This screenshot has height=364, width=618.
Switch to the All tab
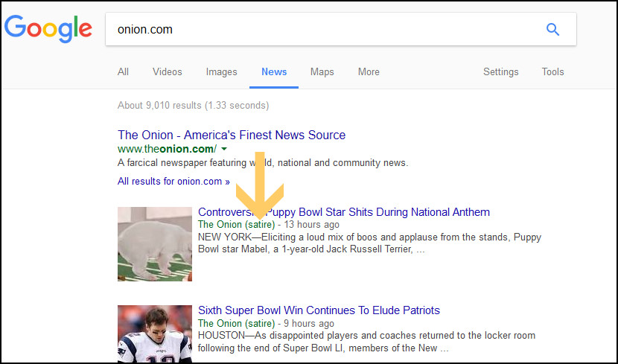click(x=123, y=71)
